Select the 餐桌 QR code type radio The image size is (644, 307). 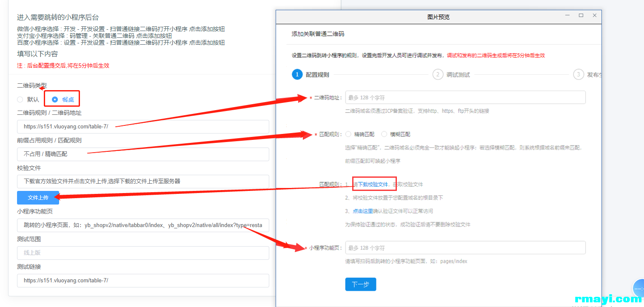[x=55, y=99]
